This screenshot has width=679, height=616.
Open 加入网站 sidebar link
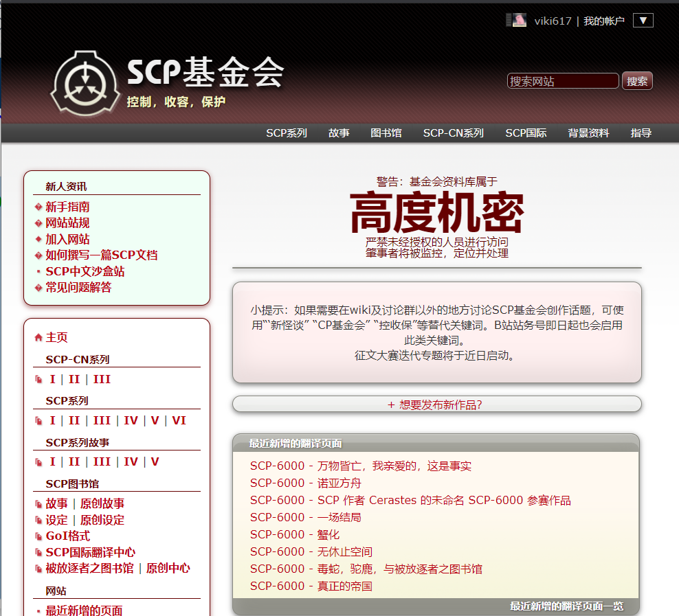click(x=67, y=239)
